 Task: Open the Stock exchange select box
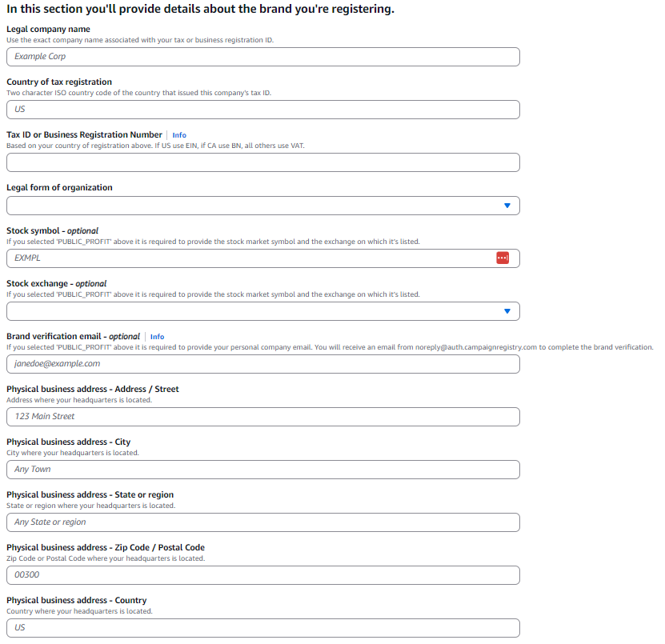point(263,311)
